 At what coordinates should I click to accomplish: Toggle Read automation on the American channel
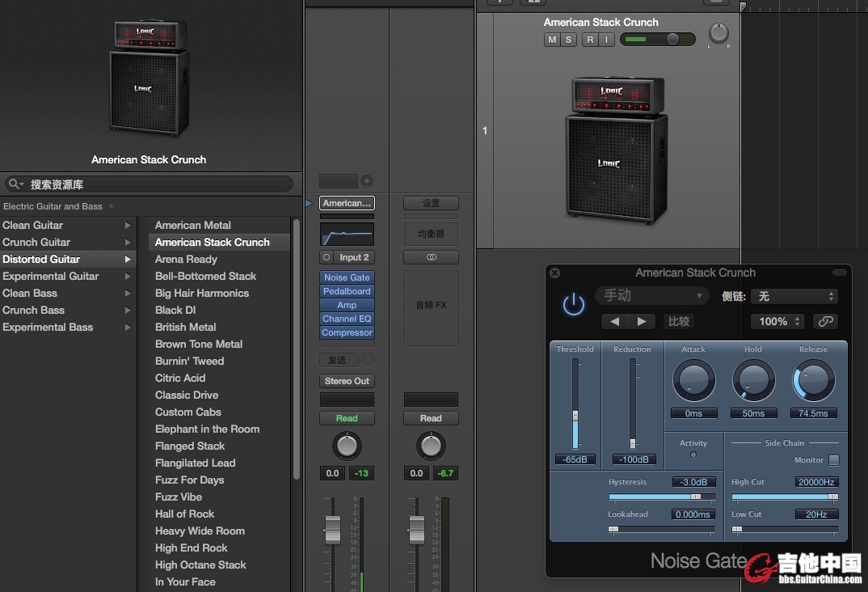(x=347, y=418)
